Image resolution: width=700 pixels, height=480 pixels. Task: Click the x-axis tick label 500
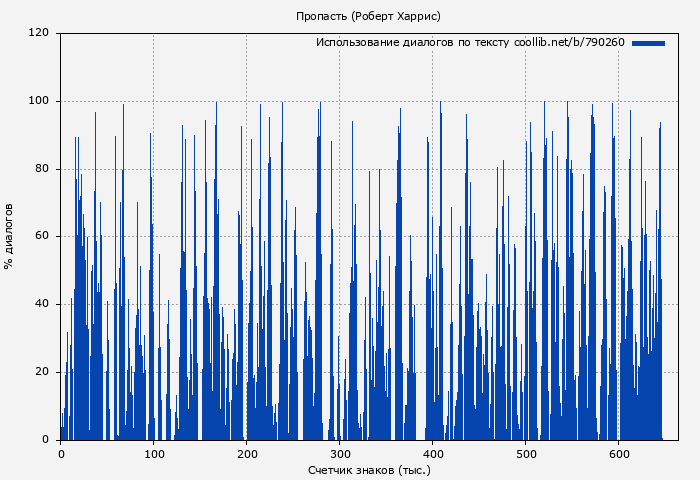(x=526, y=454)
